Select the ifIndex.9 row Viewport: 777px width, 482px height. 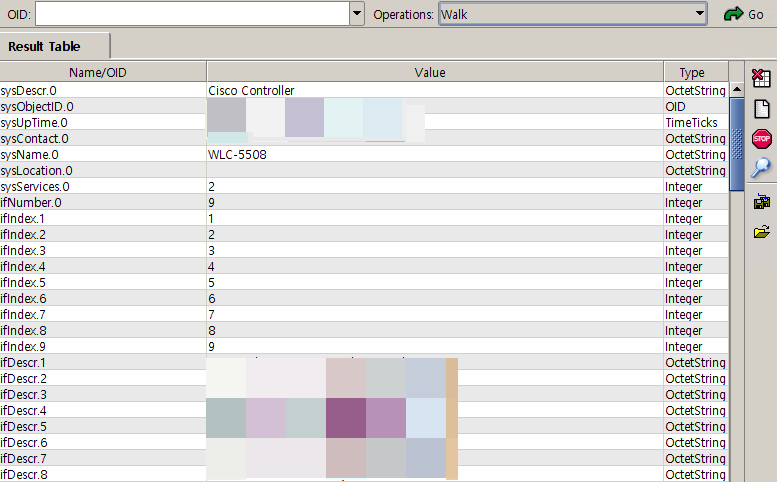(364, 346)
